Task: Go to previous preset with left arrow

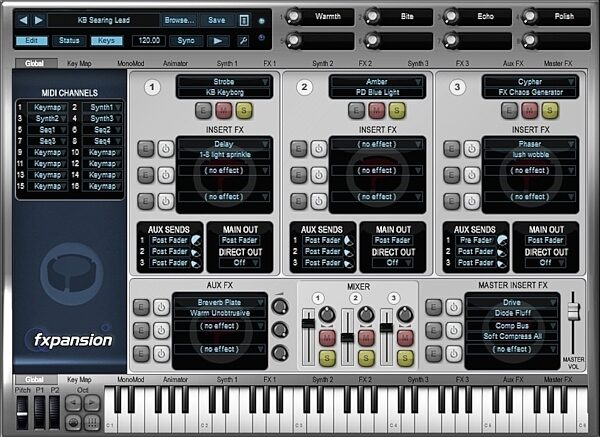Action: [x=23, y=20]
